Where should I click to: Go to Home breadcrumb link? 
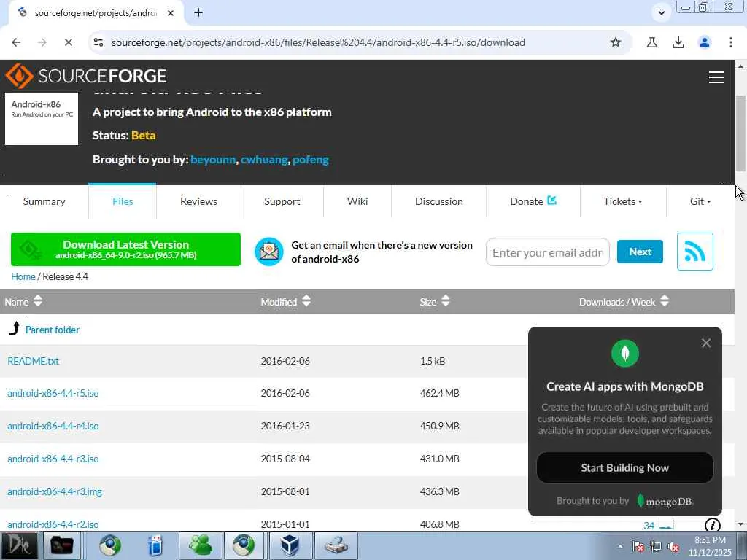23,276
